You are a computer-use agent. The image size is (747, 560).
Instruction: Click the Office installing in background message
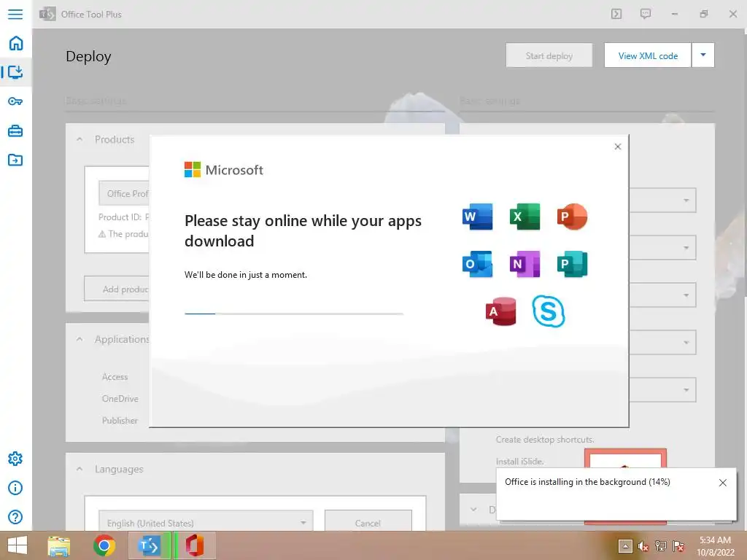pyautogui.click(x=587, y=482)
